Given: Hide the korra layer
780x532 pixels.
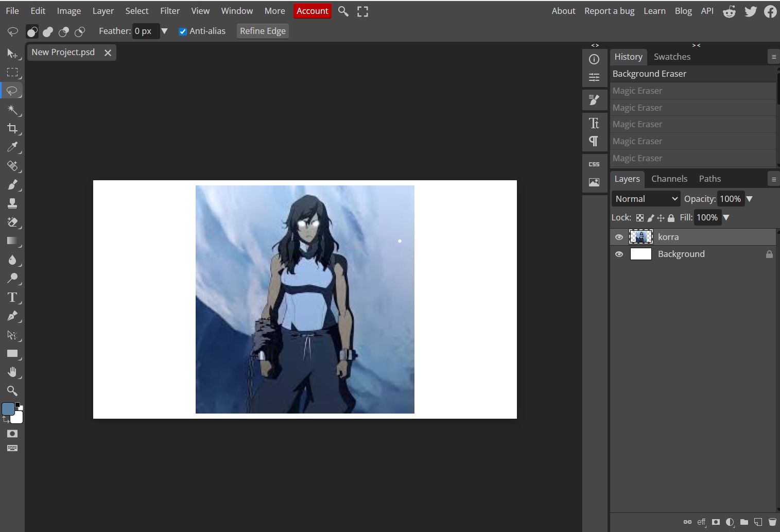Looking at the screenshot, I should pyautogui.click(x=619, y=237).
